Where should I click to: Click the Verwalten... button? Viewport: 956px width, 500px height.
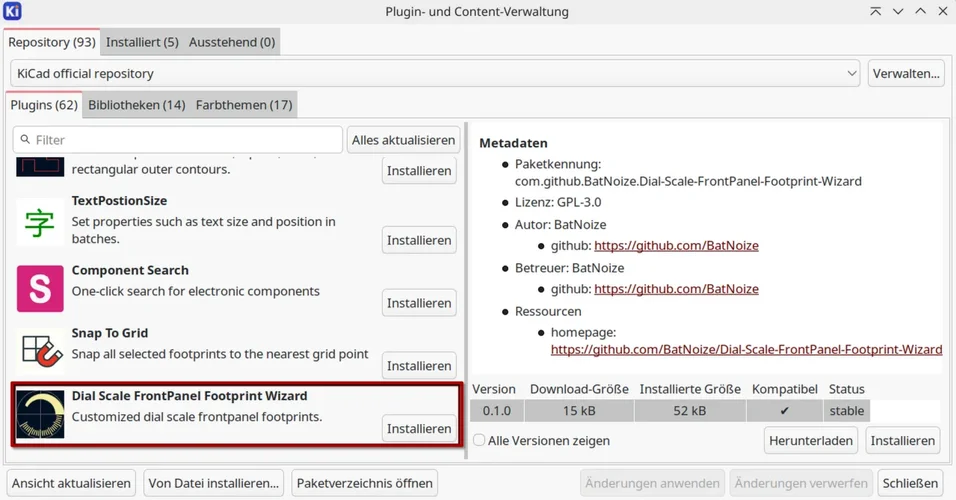[x=906, y=73]
